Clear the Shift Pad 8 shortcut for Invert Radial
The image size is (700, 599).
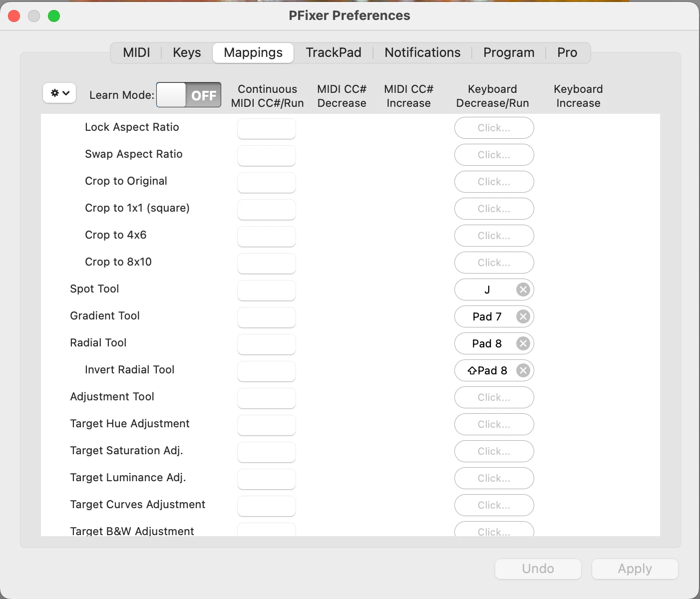click(x=523, y=370)
